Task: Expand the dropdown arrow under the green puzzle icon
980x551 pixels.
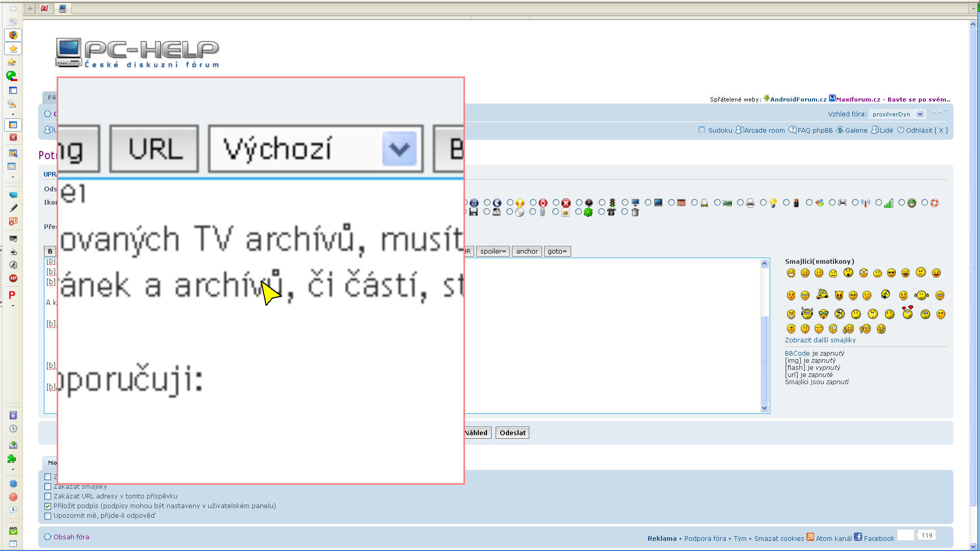Action: pos(13,469)
